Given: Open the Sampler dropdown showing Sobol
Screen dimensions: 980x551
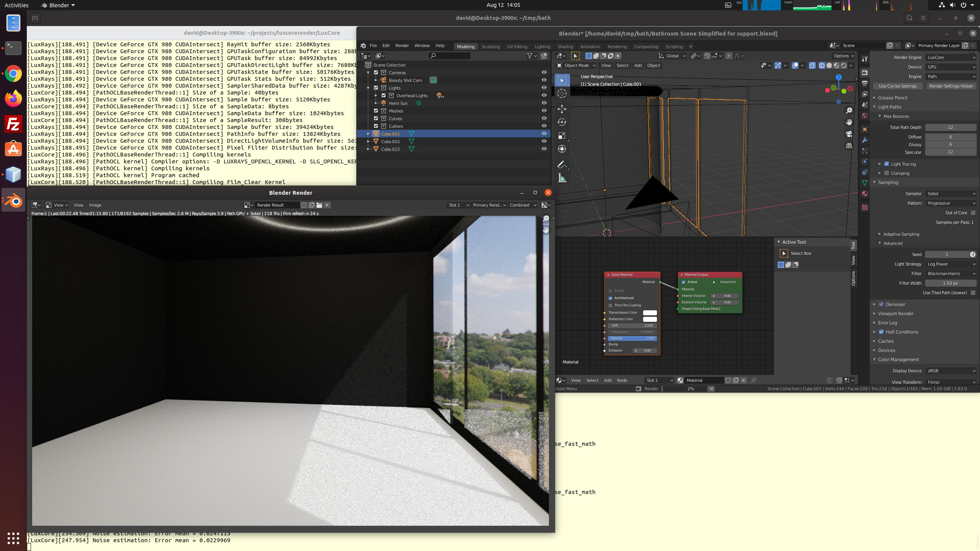Looking at the screenshot, I should (x=951, y=194).
